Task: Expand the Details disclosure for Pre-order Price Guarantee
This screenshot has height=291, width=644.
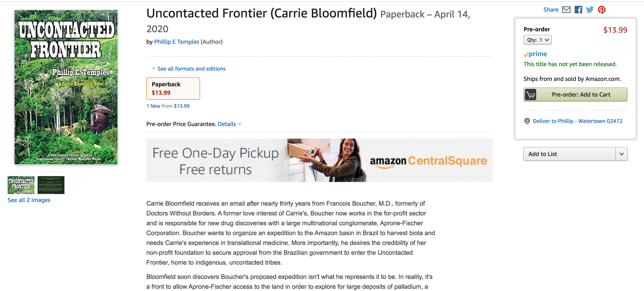Action: pyautogui.click(x=229, y=124)
